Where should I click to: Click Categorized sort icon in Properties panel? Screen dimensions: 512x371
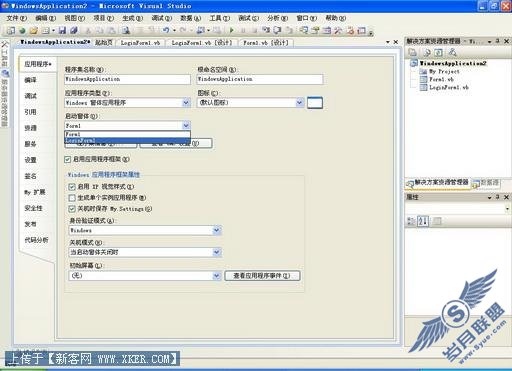click(x=411, y=221)
